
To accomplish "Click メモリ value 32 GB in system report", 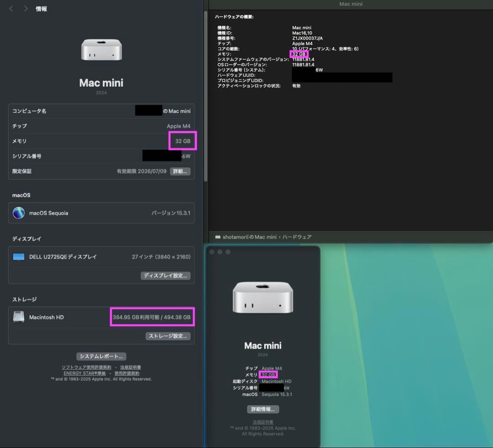I will coord(299,54).
